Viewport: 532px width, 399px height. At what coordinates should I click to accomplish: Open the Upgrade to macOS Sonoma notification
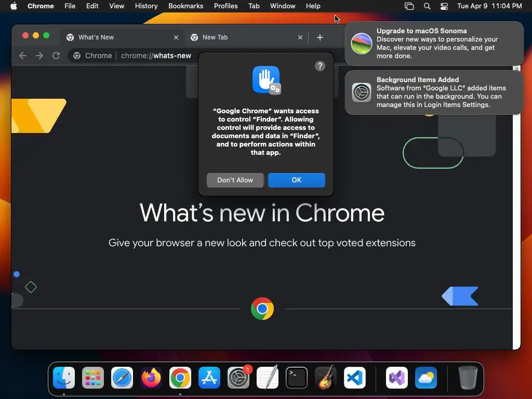pos(434,44)
